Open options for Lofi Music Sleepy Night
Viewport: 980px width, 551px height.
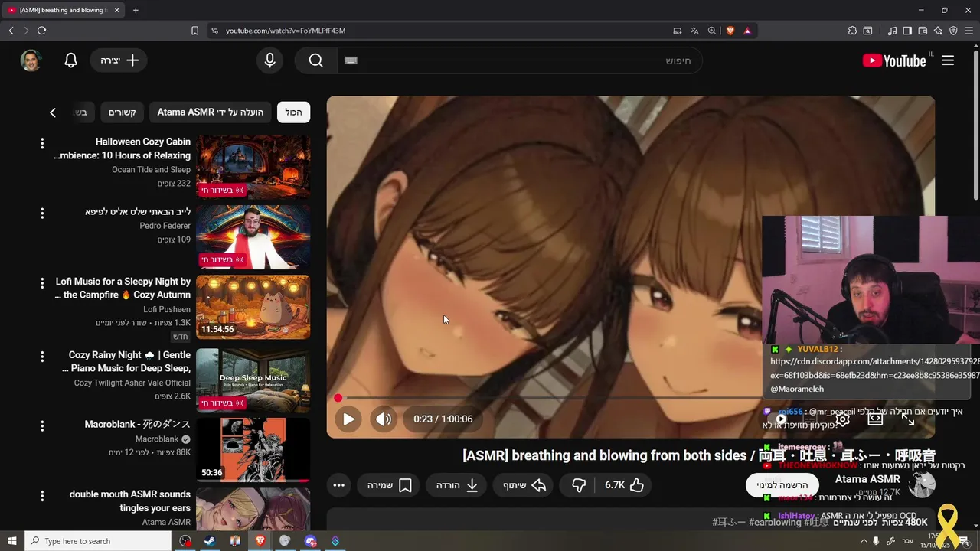click(42, 283)
